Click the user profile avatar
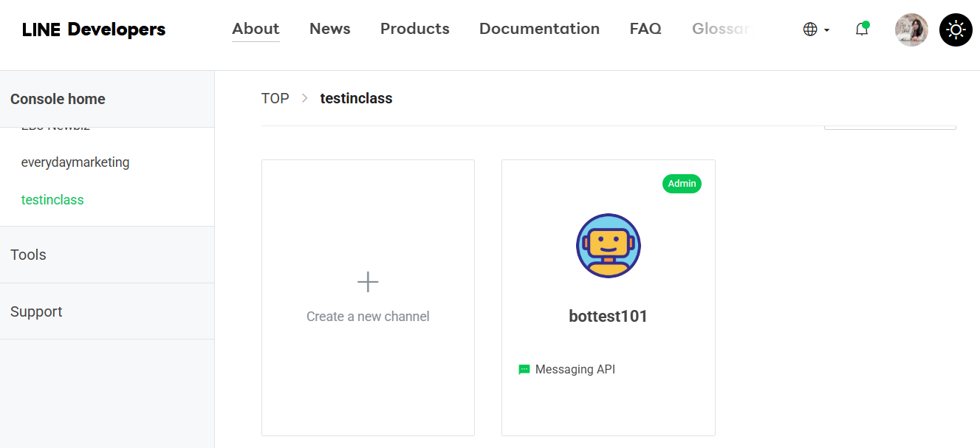 (911, 30)
